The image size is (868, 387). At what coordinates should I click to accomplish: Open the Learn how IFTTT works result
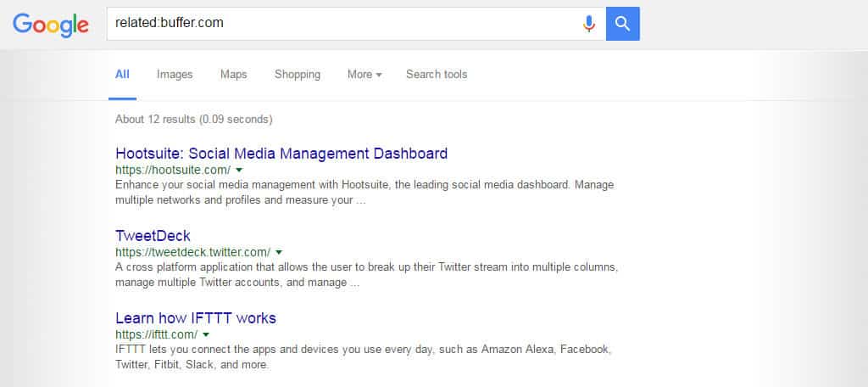click(196, 318)
